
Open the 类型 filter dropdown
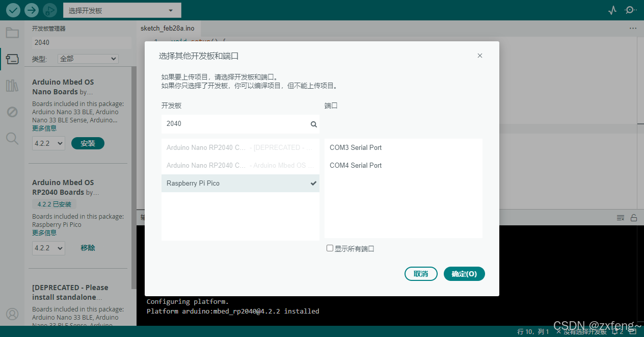pos(88,59)
